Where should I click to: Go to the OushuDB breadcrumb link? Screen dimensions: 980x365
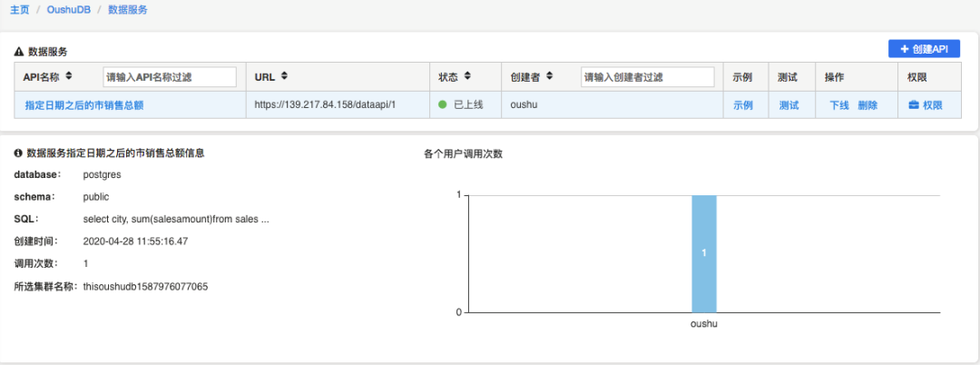(x=69, y=10)
